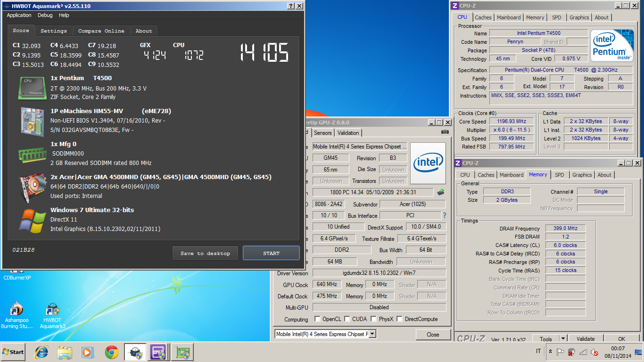Click the GPU-Z camera screenshot icon
644x362 pixels.
pyautogui.click(x=445, y=132)
